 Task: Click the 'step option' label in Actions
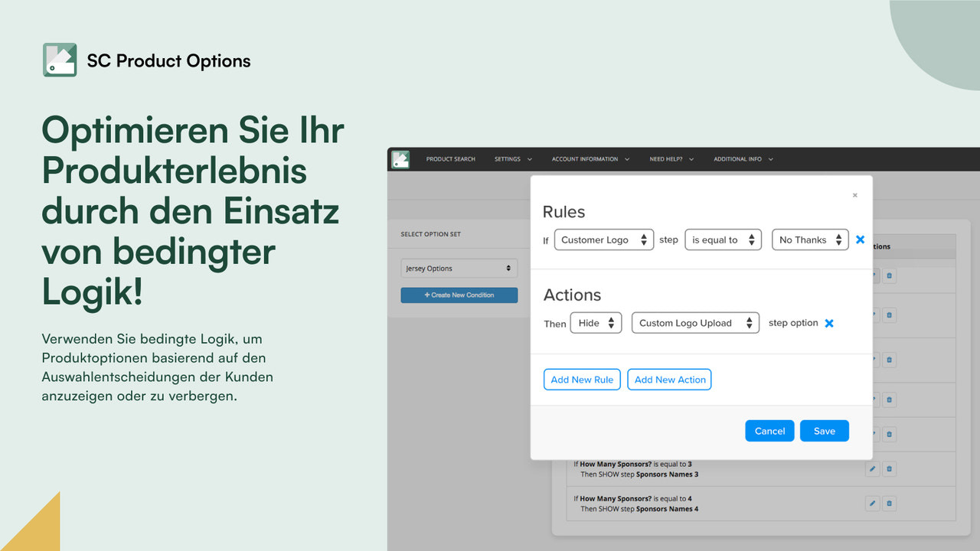(x=793, y=323)
